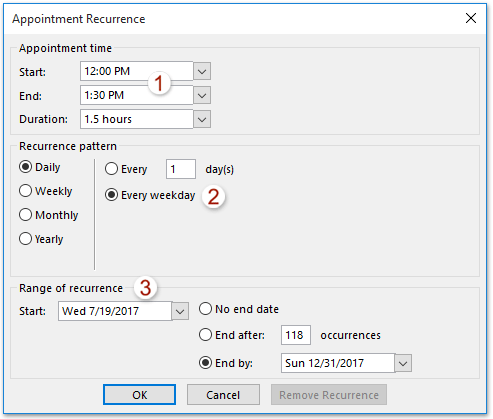This screenshot has height=419, width=493.
Task: Click the every N days number field
Action: tap(181, 169)
